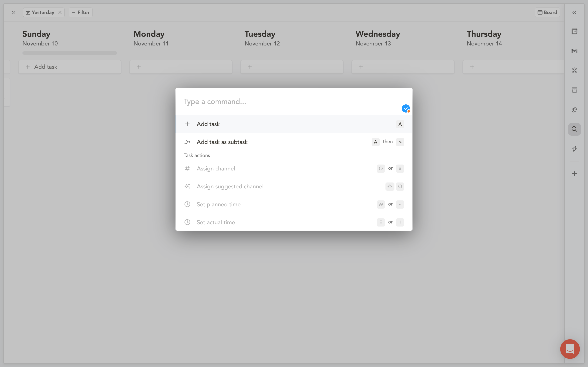Open the Gmail integration icon
This screenshot has width=588, height=367.
point(574,51)
